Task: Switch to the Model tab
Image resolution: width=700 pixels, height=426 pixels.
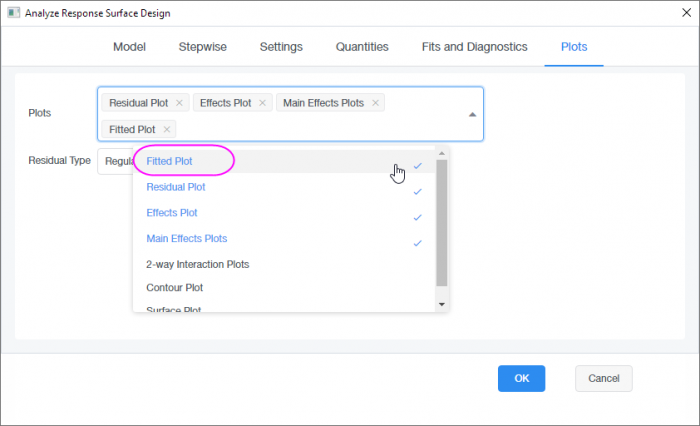Action: coord(130,47)
